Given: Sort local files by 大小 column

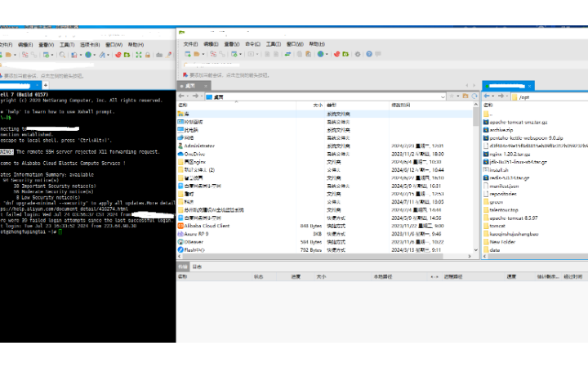Looking at the screenshot, I should [310, 105].
